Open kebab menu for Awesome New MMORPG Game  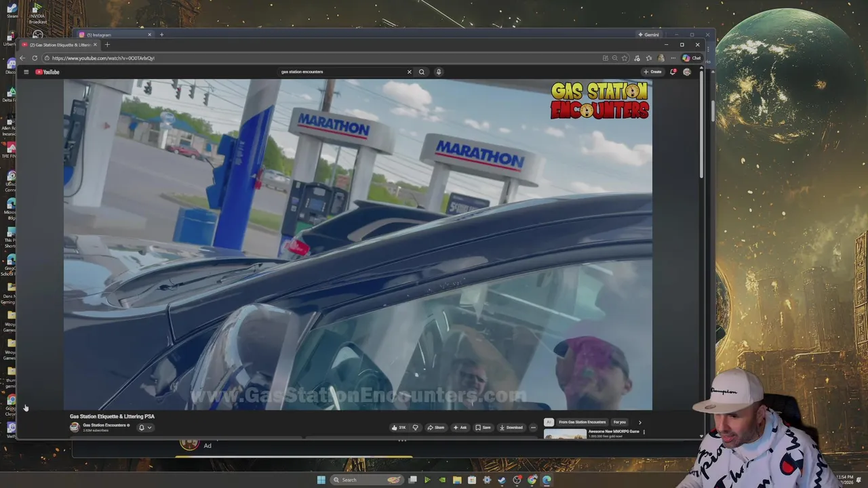click(x=644, y=432)
